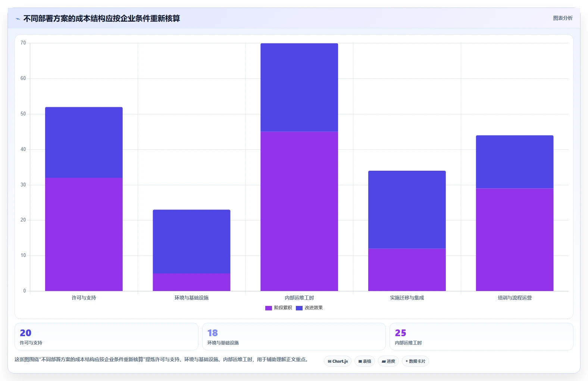This screenshot has width=588, height=381.
Task: Click the y-axis value 70
Action: [23, 43]
